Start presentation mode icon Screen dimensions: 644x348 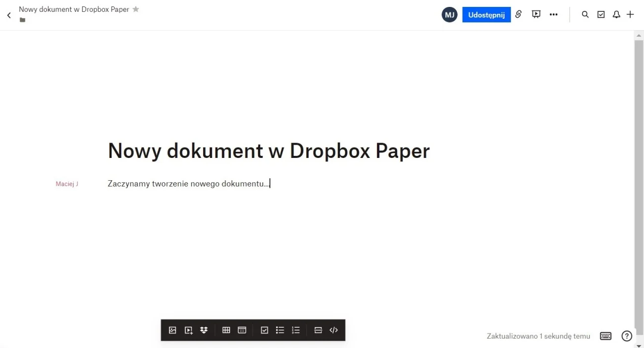pyautogui.click(x=536, y=14)
